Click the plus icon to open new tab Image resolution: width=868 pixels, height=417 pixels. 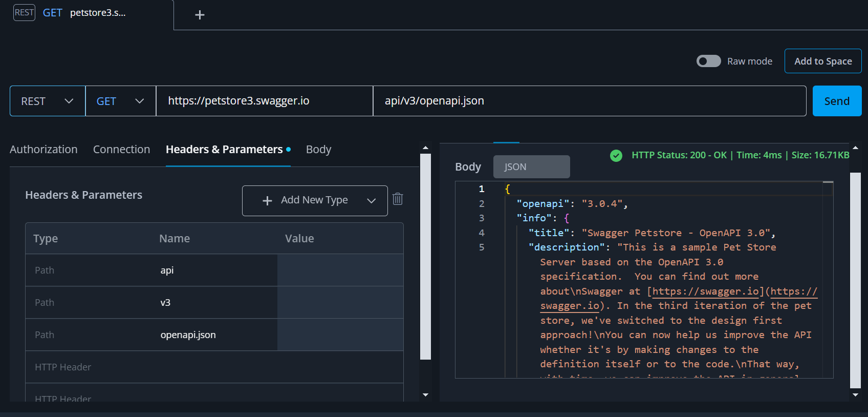(200, 15)
